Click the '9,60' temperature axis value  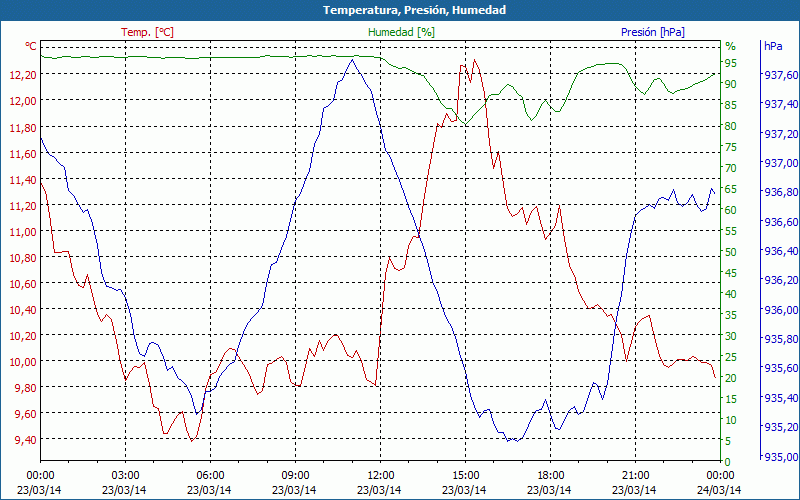pos(26,414)
